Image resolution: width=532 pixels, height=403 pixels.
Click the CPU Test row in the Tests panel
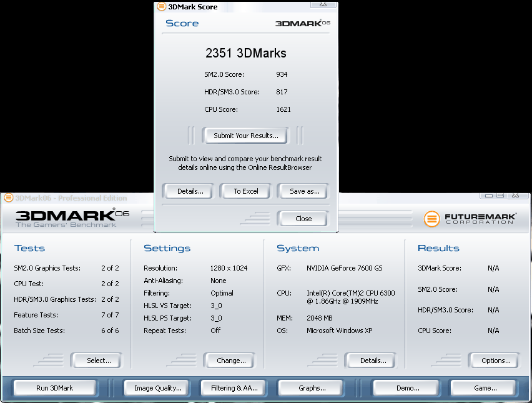click(66, 284)
